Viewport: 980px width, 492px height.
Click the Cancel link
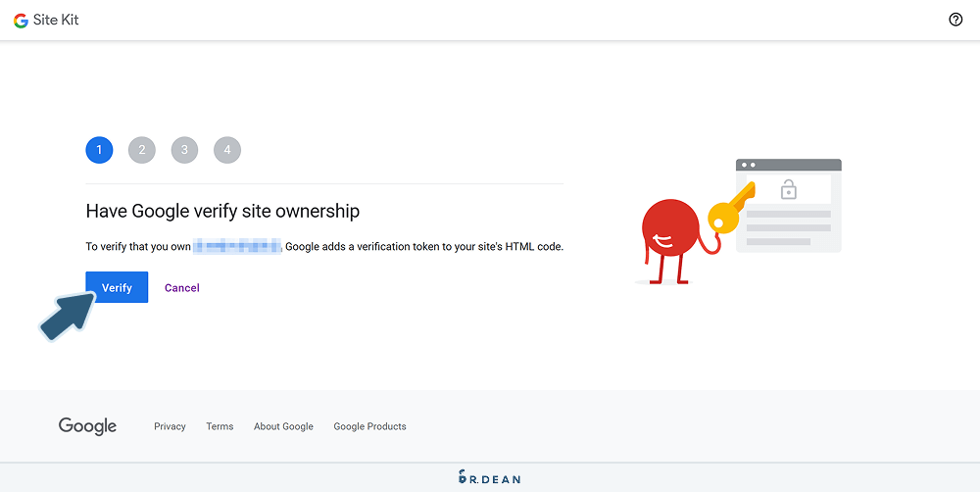[x=182, y=287]
